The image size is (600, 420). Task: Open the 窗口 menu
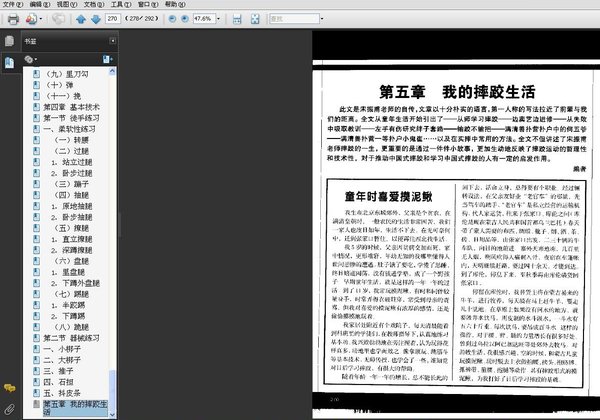[x=148, y=5]
